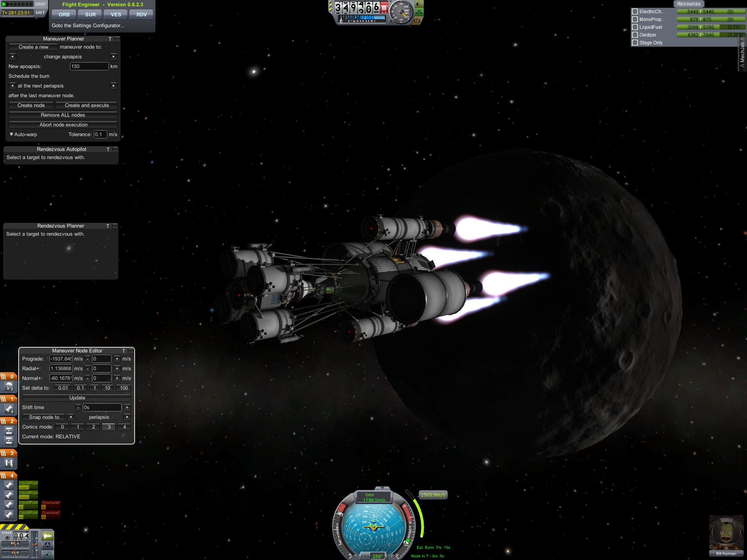Toggle the MET time display mode
Screen dimensions: 747x560
click(40, 12)
